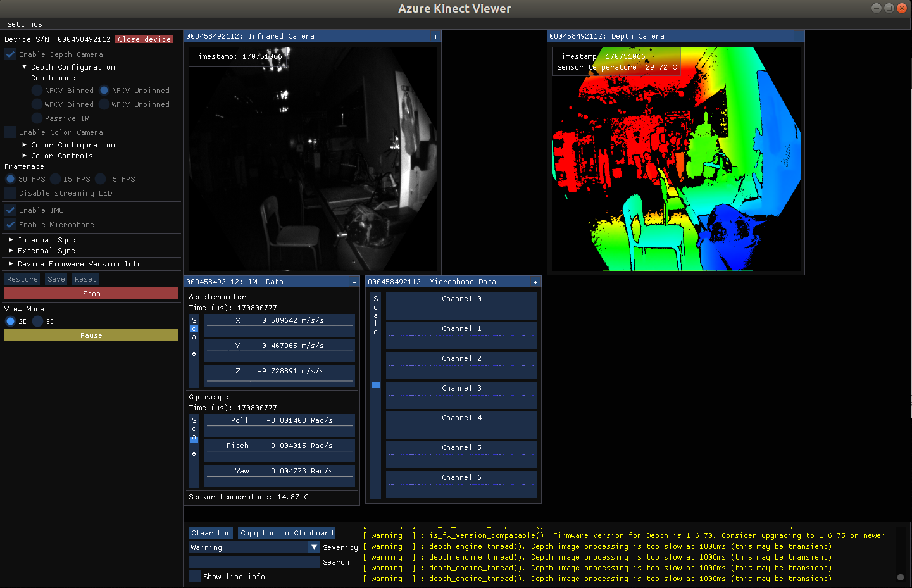Screen dimensions: 912x588
Task: Toggle Enable Depth Camera checkbox
Action: [x=11, y=54]
